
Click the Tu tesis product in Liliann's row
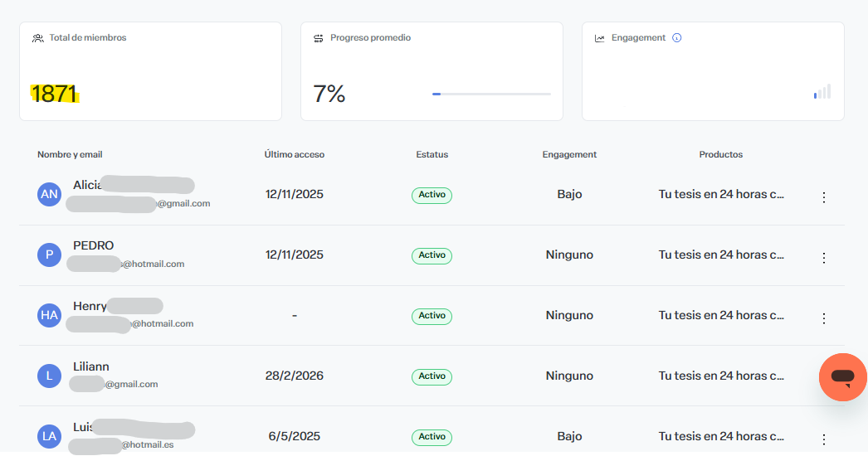(721, 376)
